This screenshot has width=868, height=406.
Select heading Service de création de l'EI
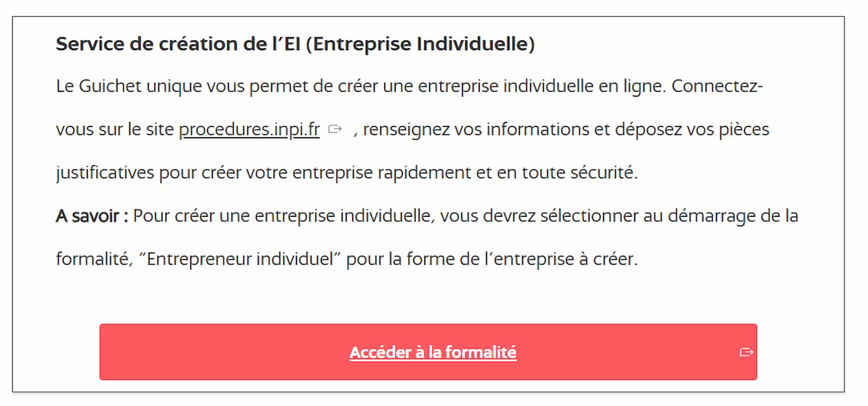295,44
